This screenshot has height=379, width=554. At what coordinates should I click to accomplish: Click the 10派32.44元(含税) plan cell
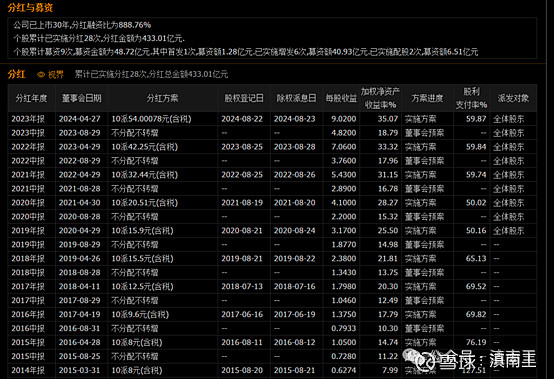[145, 175]
